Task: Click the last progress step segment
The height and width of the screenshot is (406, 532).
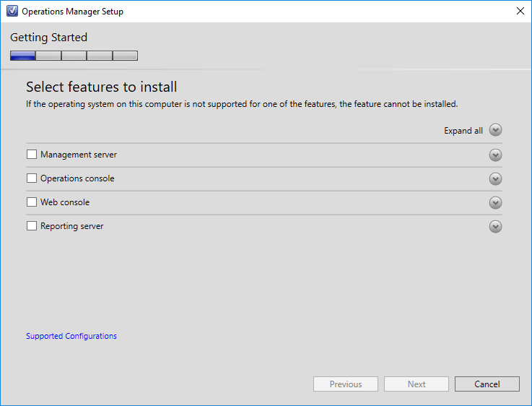Action: pos(125,56)
